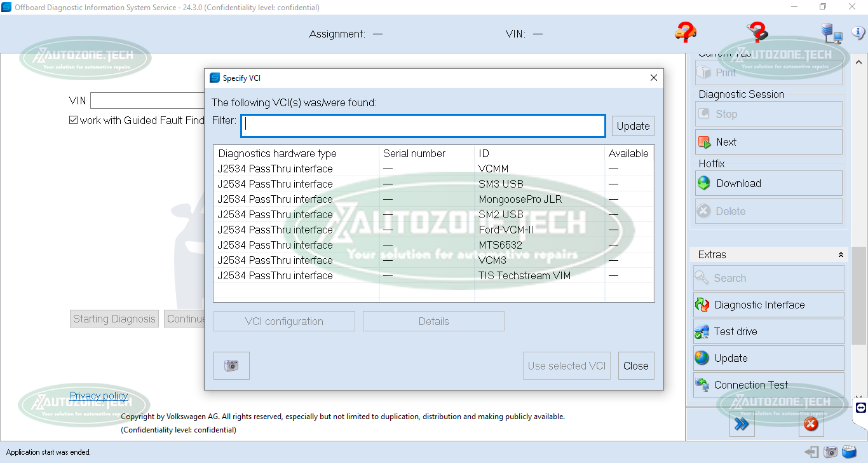Uncheck work with Guided Fault Finding
The height and width of the screenshot is (463, 868).
click(74, 120)
